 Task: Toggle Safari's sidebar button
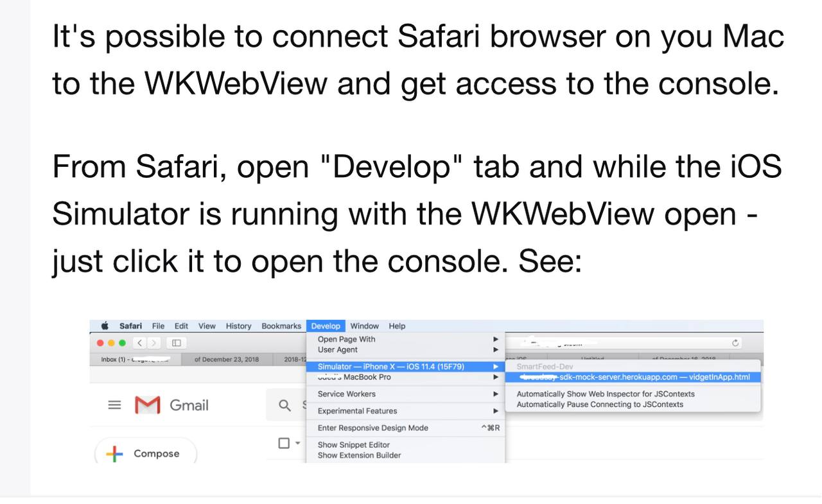click(x=177, y=343)
